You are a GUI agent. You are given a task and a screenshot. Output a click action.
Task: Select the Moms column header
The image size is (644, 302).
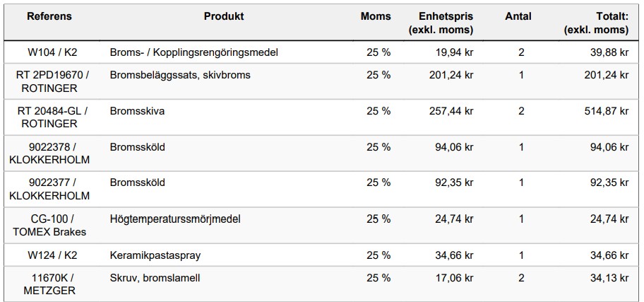click(x=375, y=16)
